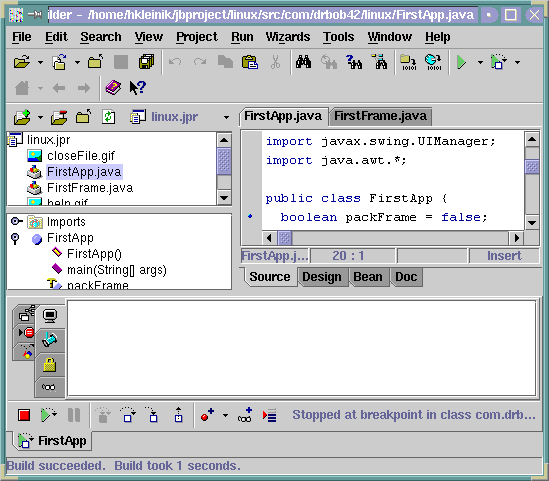Click the Browse classes icon
Image resolution: width=549 pixels, height=481 pixels.
(380, 62)
